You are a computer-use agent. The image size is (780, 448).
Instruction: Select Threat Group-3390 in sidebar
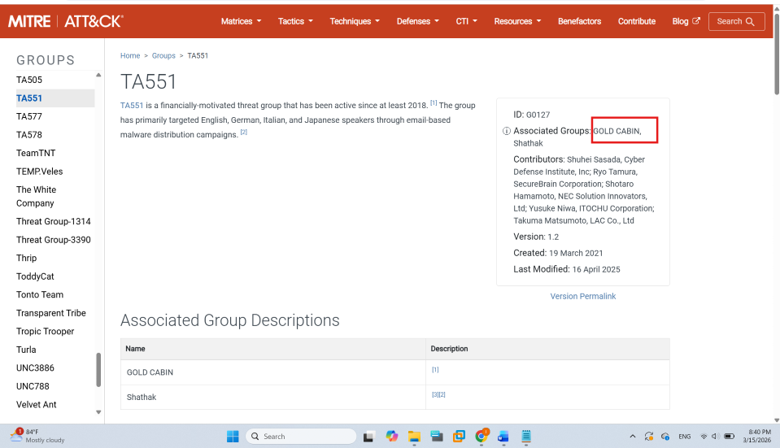click(x=53, y=240)
